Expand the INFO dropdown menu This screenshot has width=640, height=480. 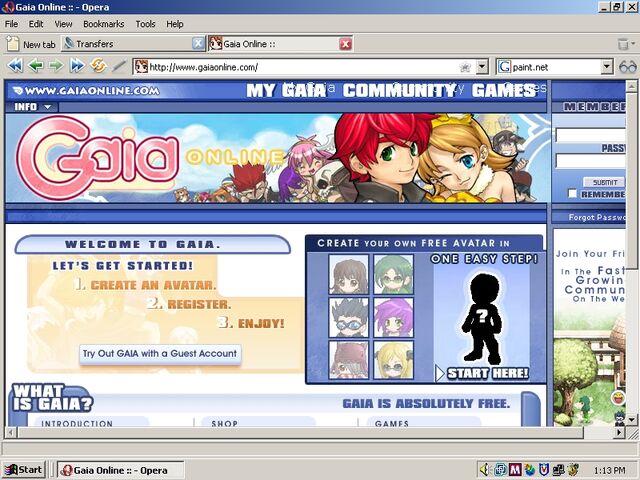tap(31, 107)
